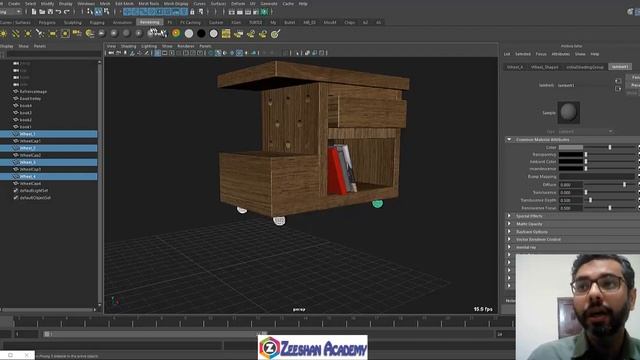This screenshot has height=360, width=640.
Task: Switch to the Animation shelf tab
Action: coord(122,22)
